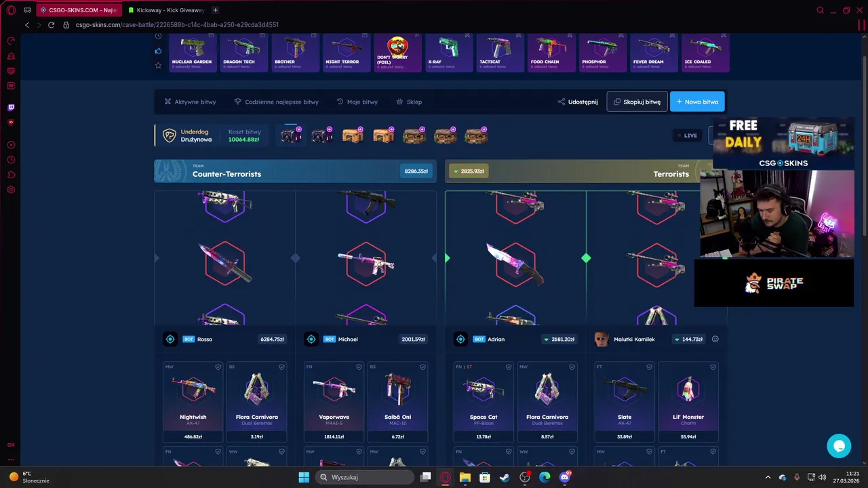Open Opera sidebar history clock

click(11, 160)
